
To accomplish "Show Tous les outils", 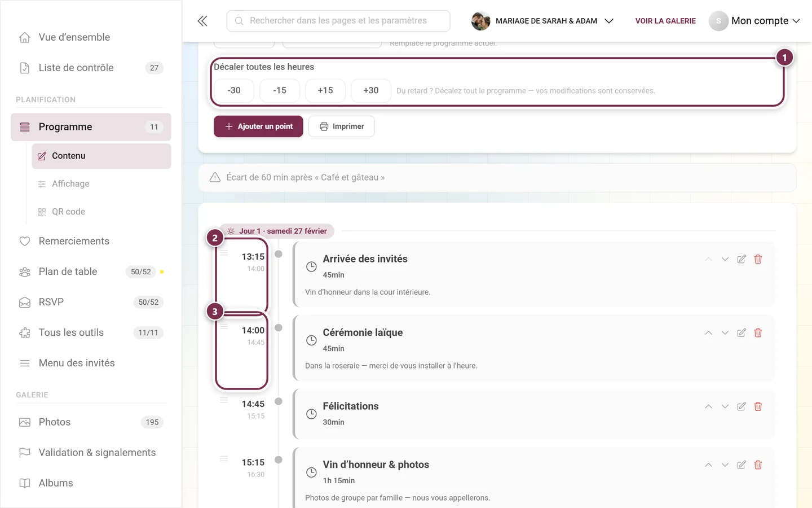I will pyautogui.click(x=91, y=332).
